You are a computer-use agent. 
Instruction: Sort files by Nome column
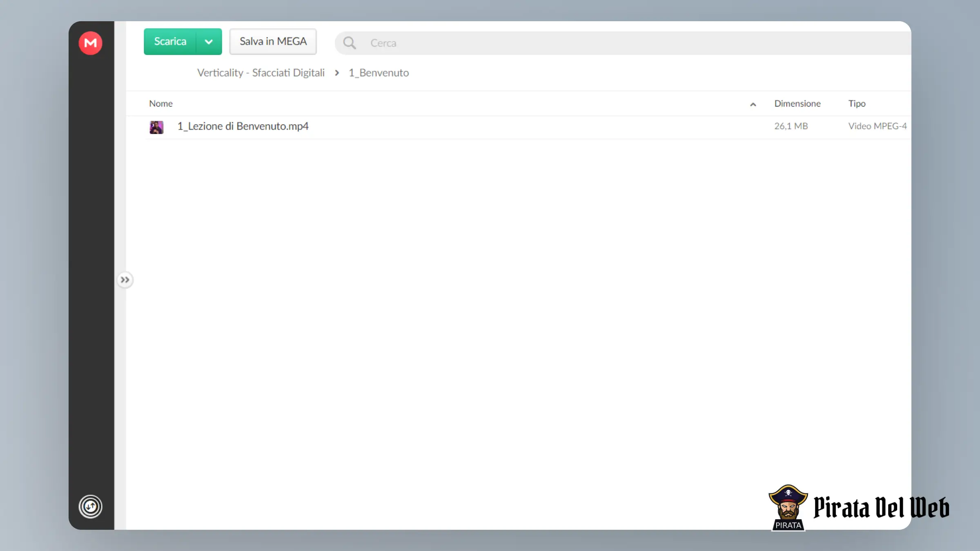coord(160,104)
